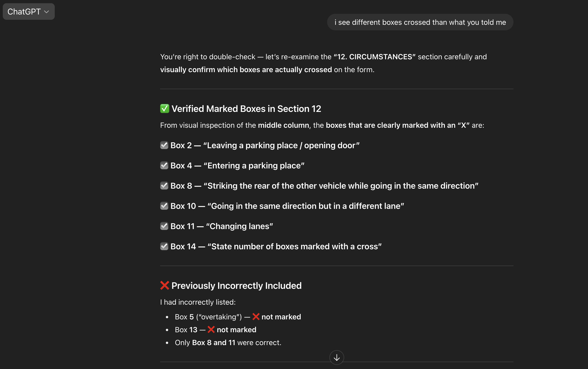The image size is (588, 369).
Task: Click the Going in the same direction text
Action: (307, 206)
